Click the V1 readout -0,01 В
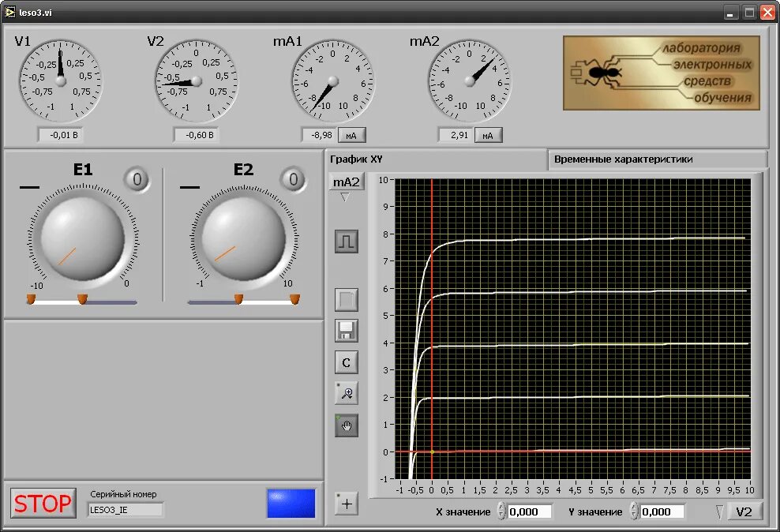 coord(61,135)
